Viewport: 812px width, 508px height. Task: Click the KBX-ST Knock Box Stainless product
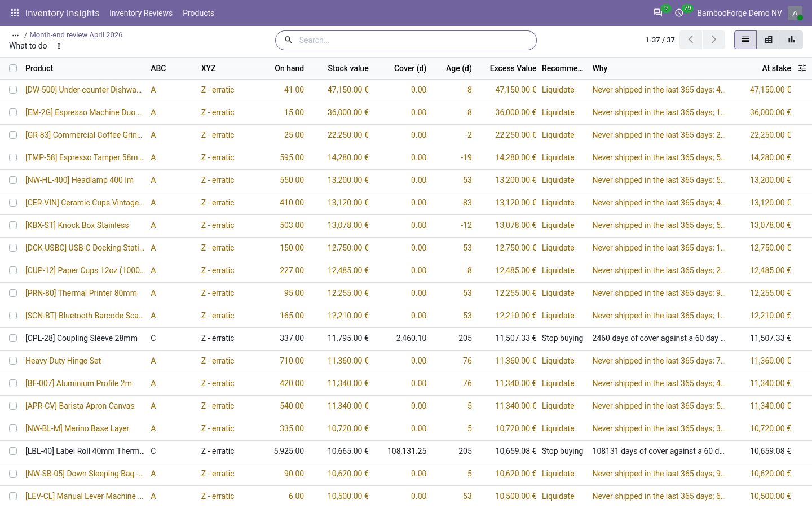77,225
